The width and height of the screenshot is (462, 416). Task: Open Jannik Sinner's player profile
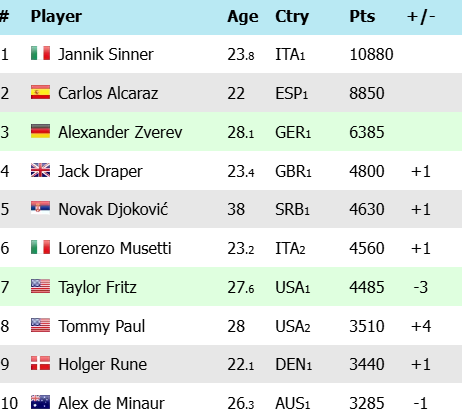pyautogui.click(x=106, y=54)
